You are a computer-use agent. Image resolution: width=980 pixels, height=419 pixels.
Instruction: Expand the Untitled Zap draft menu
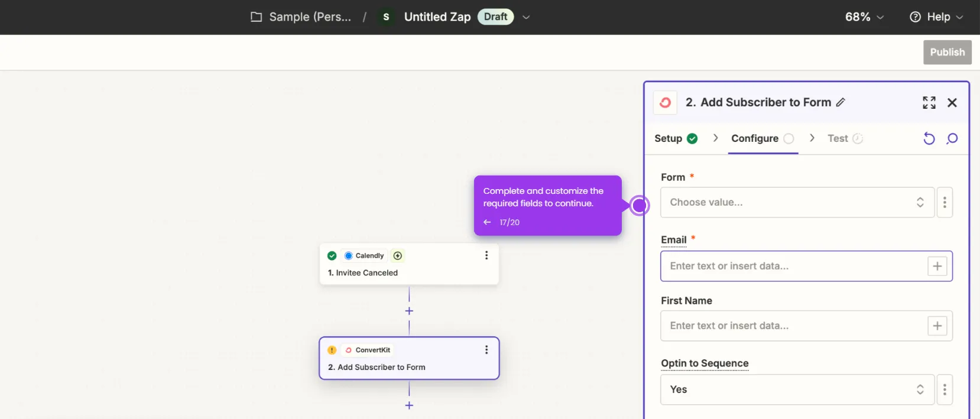tap(526, 17)
